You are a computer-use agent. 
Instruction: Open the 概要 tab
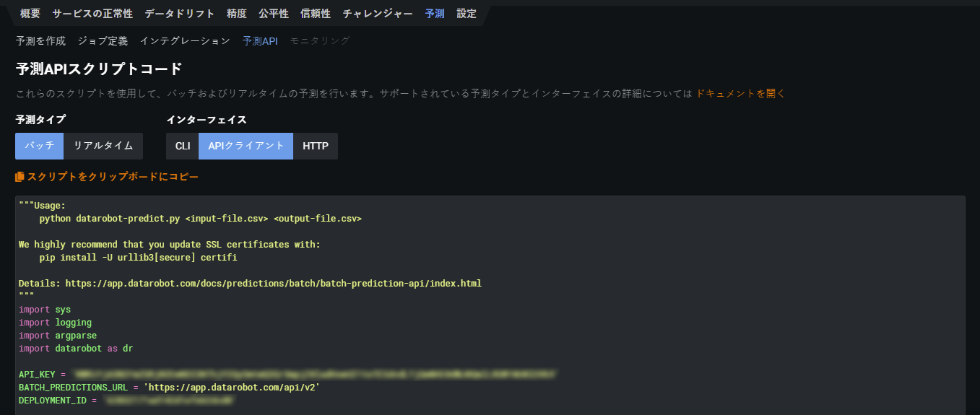coord(30,14)
